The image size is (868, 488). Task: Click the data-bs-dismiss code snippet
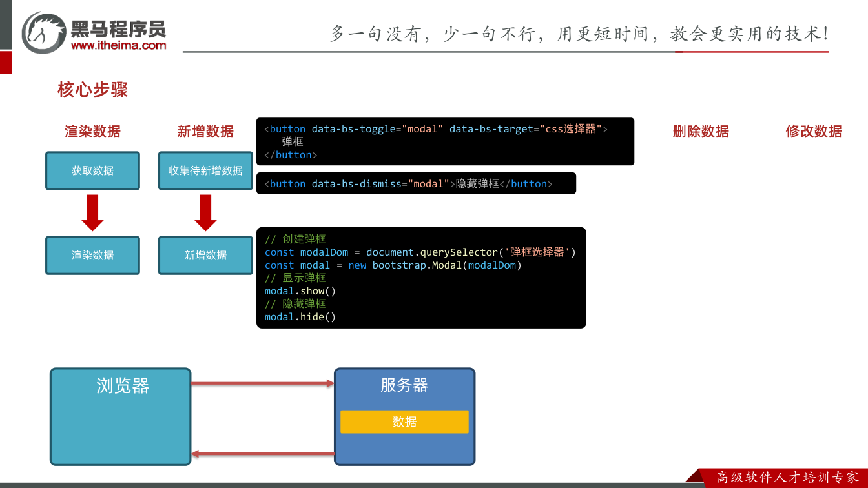coord(416,183)
